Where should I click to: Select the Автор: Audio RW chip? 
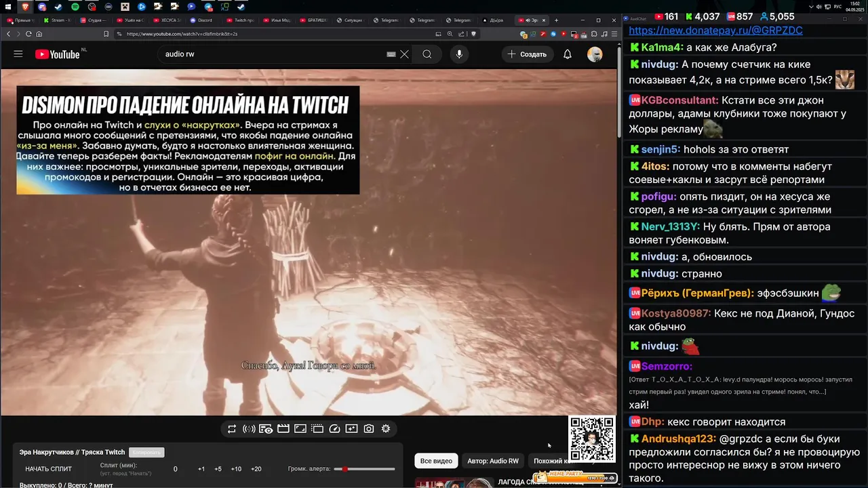[x=493, y=461]
